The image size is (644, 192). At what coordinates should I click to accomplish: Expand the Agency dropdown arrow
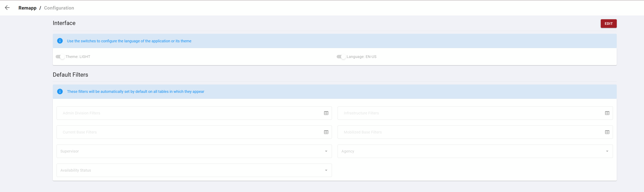607,151
